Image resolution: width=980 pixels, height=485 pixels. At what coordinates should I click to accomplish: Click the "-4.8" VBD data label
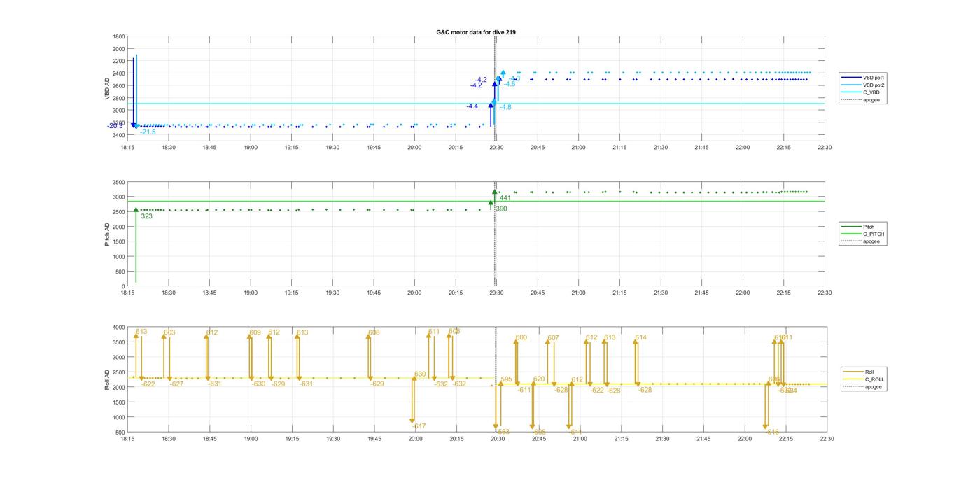click(x=505, y=107)
